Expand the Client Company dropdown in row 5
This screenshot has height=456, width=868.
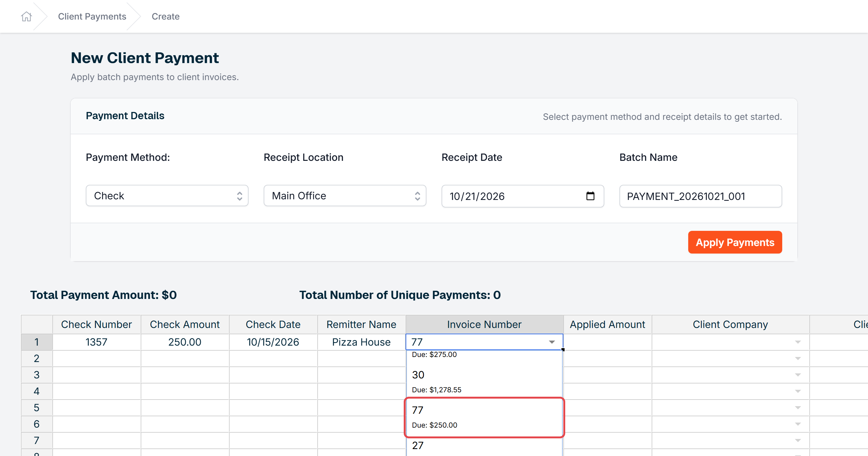coord(798,408)
